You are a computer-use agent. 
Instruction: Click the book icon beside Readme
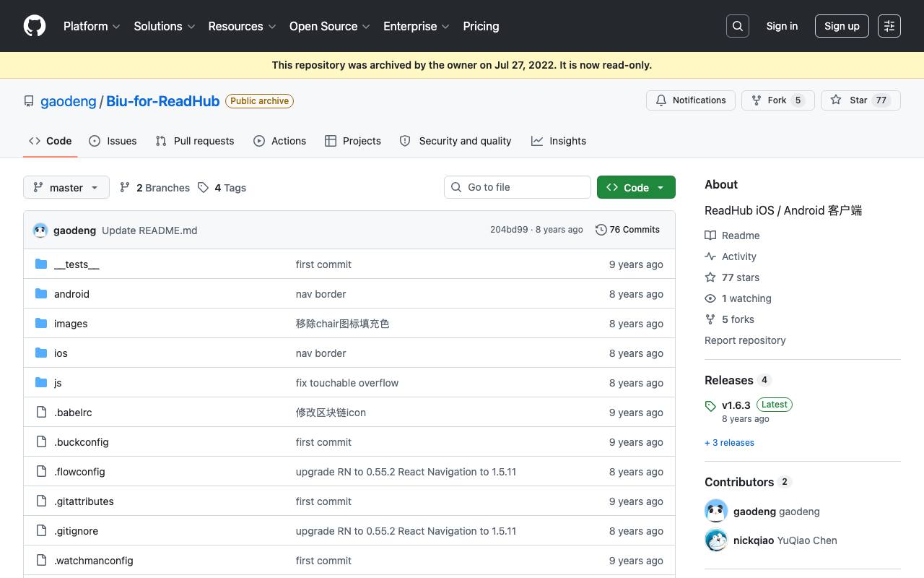pos(710,236)
